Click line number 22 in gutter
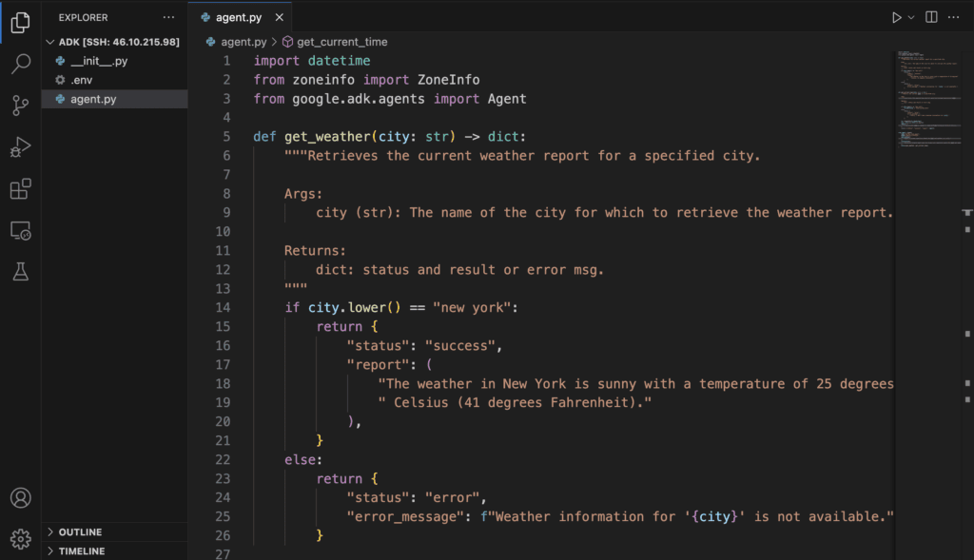This screenshot has width=974, height=560. click(223, 459)
